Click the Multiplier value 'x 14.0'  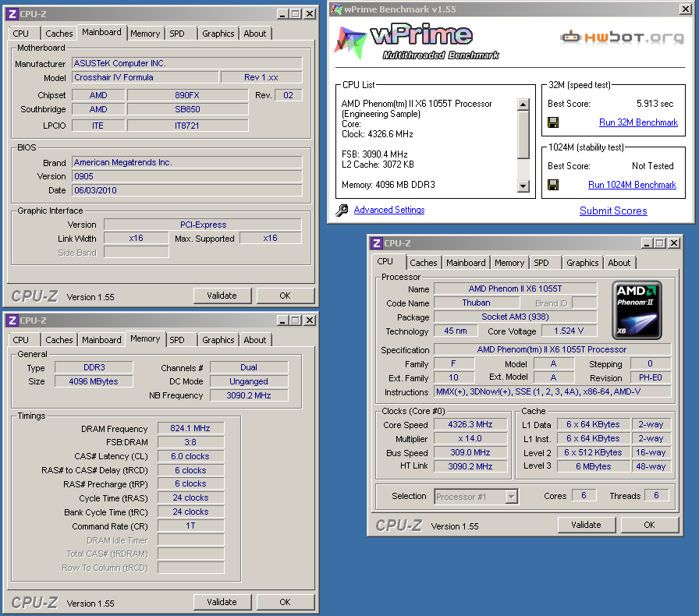[x=470, y=438]
